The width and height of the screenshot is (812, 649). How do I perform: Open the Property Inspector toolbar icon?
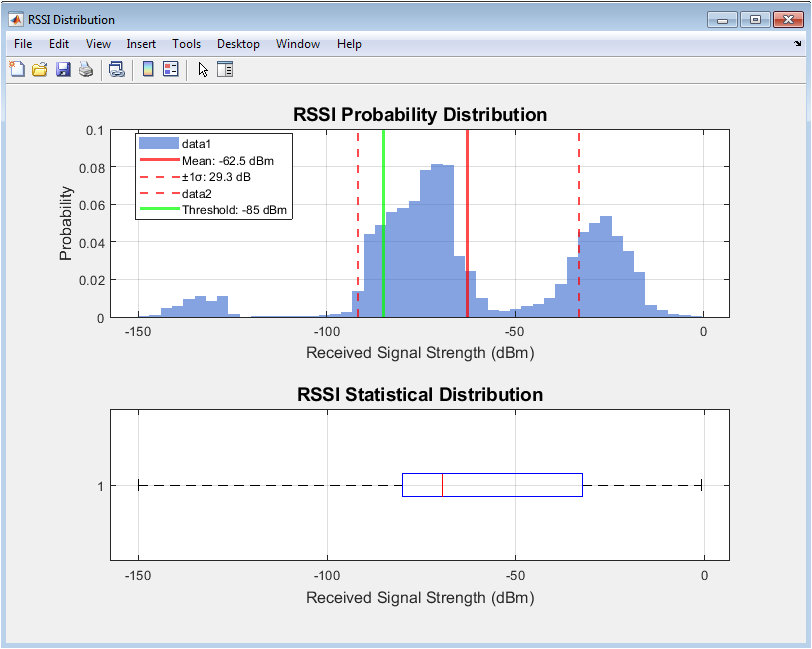pyautogui.click(x=225, y=69)
